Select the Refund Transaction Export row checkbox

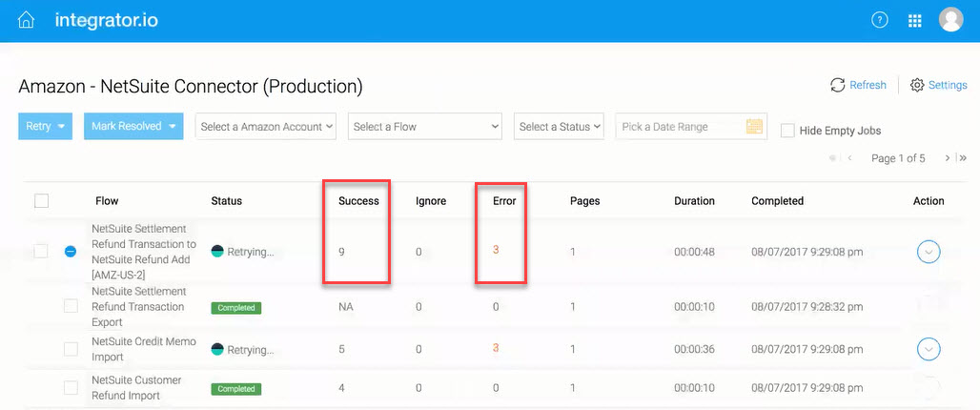pyautogui.click(x=71, y=306)
